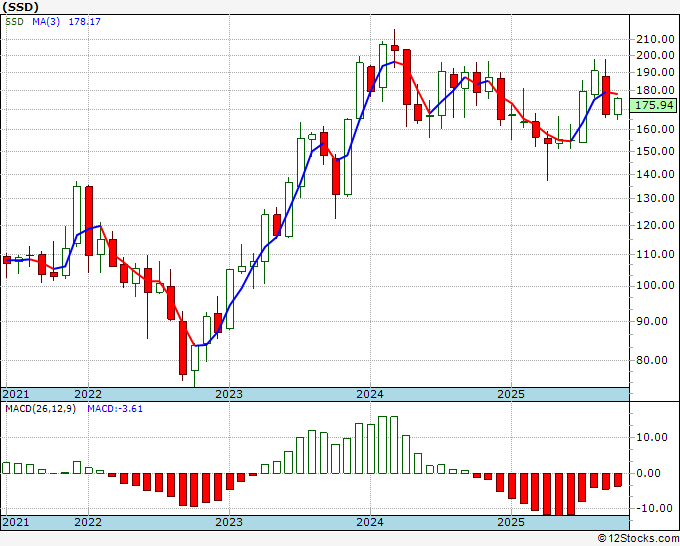680x546 pixels.
Task: Click the 178.17 moving average value
Action: coord(85,22)
